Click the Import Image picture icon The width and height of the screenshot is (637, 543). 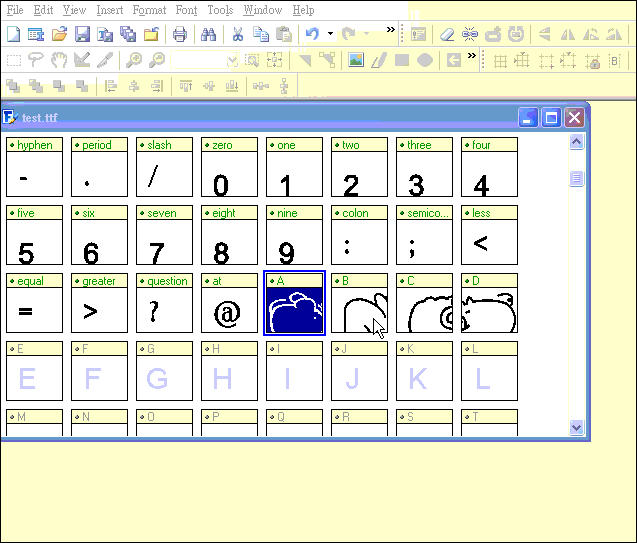[356, 60]
